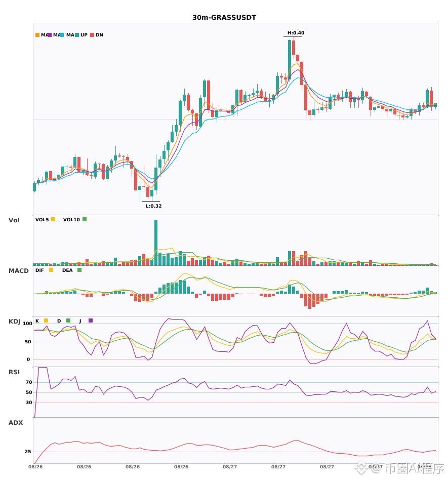The height and width of the screenshot is (481, 448).
Task: Click the 0 axis value in KDJ panel
Action: coord(28,359)
